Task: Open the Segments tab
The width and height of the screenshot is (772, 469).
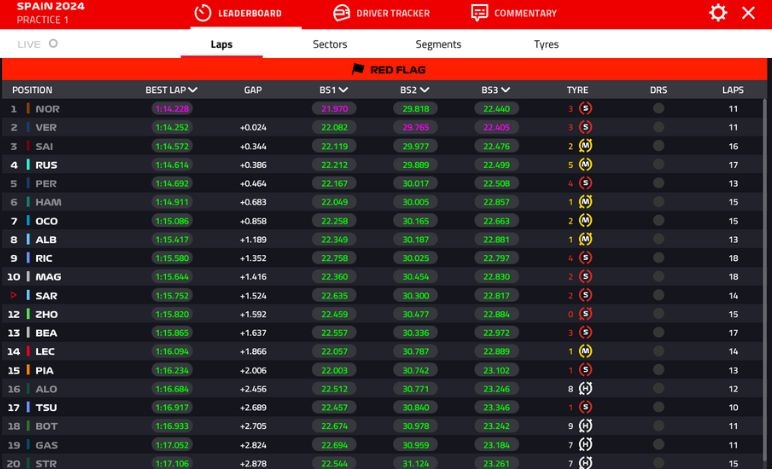Action: tap(438, 44)
